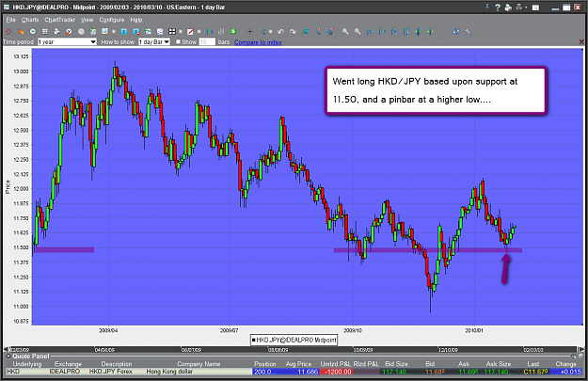Select the plus crosshair cursor tool
Viewport: 588px width, 381px height.
[x=249, y=32]
